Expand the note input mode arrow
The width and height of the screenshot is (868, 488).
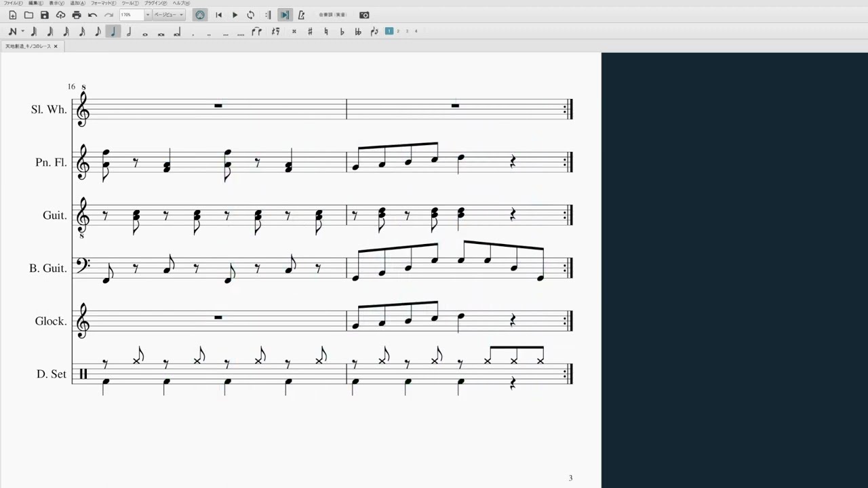pyautogui.click(x=22, y=31)
